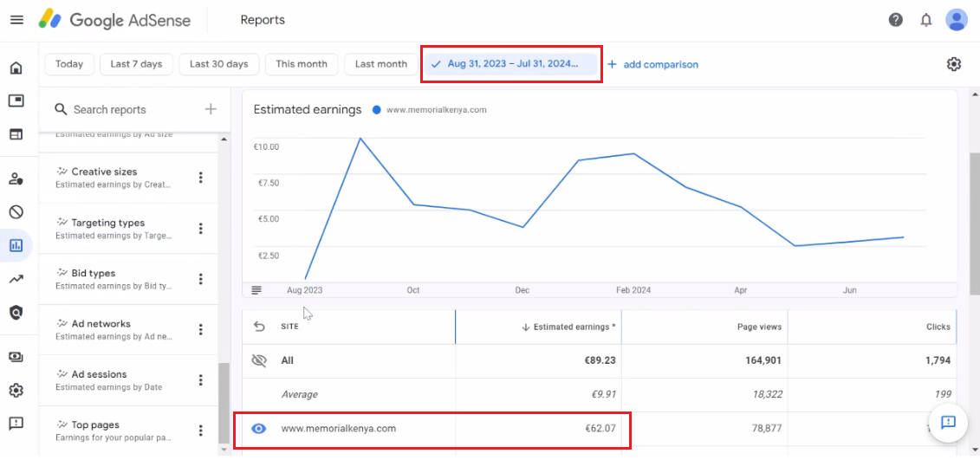The image size is (980, 460).
Task: Toggle visibility eye for www.memorialkenya.com
Action: (258, 429)
